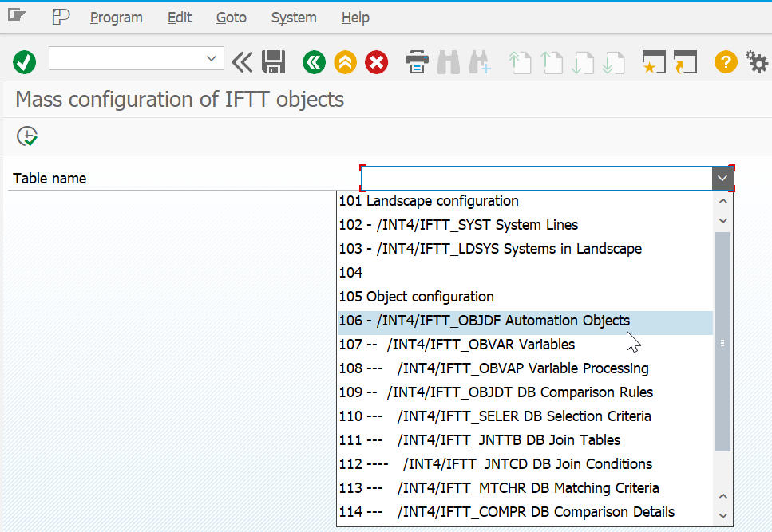Click the green Enter checkmark icon
772x532 pixels.
(x=25, y=61)
